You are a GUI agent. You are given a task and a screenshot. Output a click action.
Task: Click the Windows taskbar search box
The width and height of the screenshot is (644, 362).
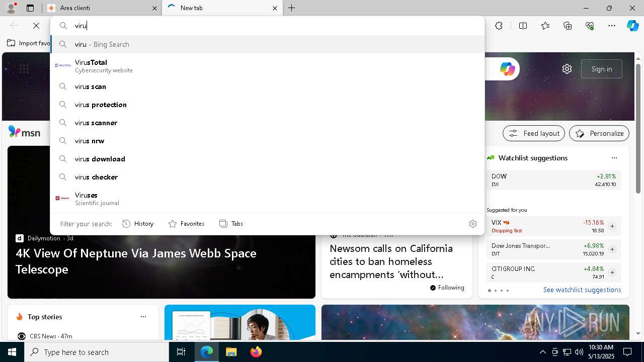pos(97,352)
